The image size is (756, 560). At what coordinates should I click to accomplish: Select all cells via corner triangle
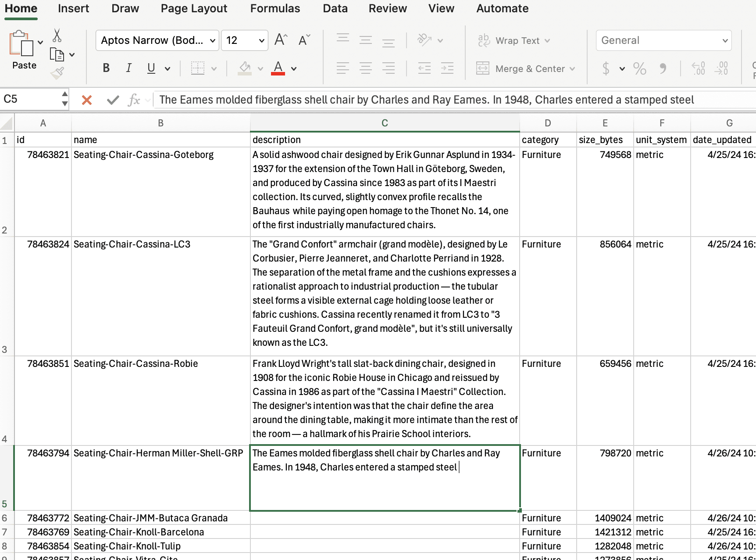tap(7, 123)
